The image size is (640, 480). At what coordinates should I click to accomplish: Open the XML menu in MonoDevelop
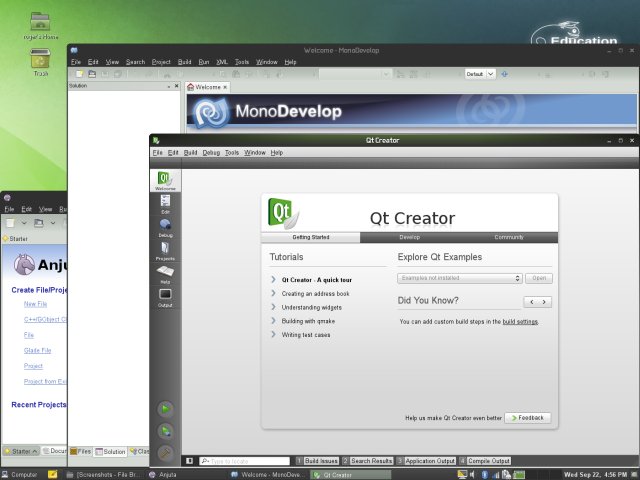click(222, 62)
